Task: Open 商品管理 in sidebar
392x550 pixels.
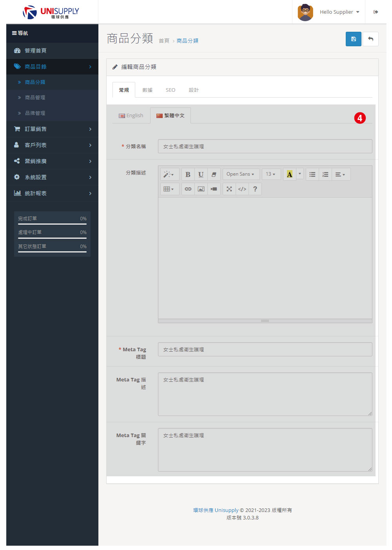Action: coord(35,98)
